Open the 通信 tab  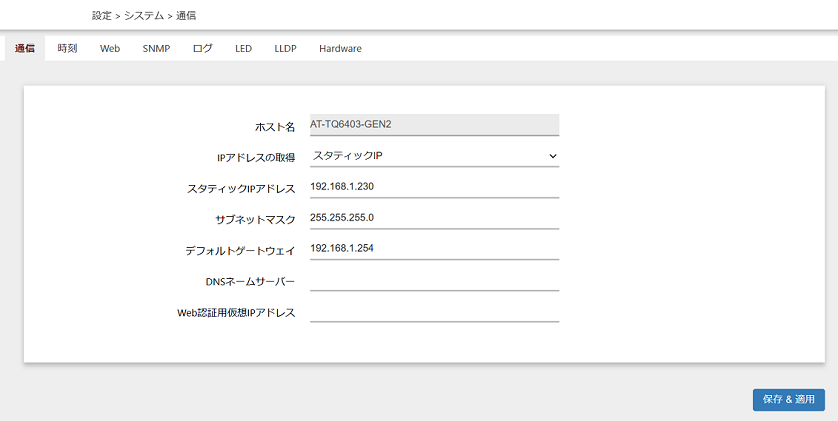click(25, 48)
